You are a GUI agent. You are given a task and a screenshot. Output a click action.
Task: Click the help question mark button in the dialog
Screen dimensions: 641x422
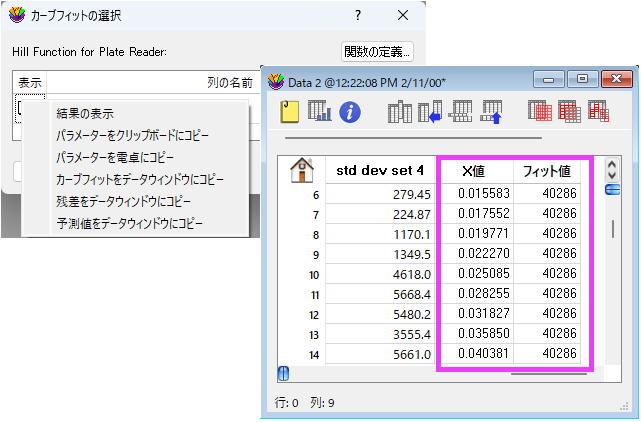358,16
